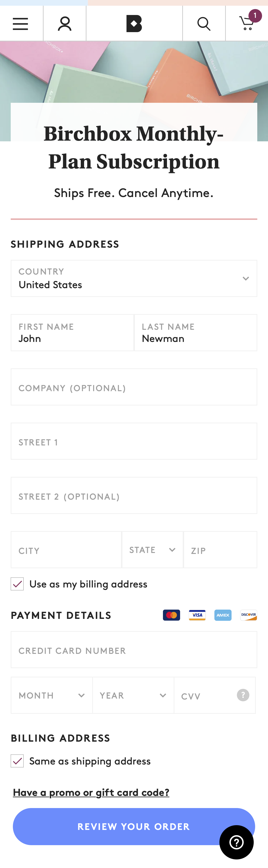Click the Visa payment icon
Image resolution: width=268 pixels, height=868 pixels.
pyautogui.click(x=197, y=615)
